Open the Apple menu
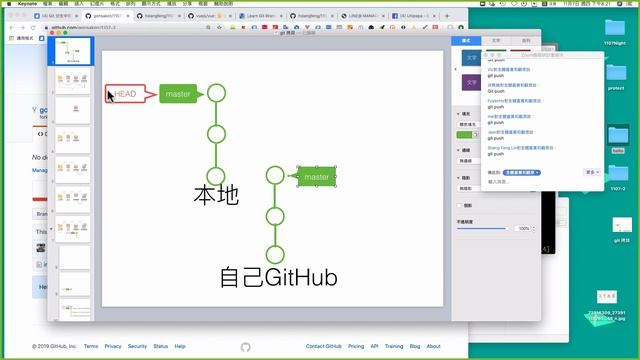The image size is (640, 360). (x=9, y=4)
